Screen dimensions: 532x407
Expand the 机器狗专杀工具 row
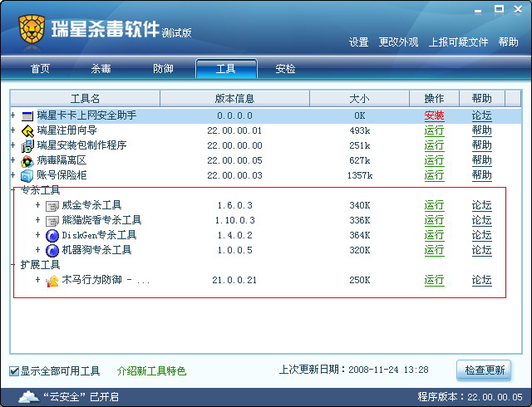[x=37, y=250]
